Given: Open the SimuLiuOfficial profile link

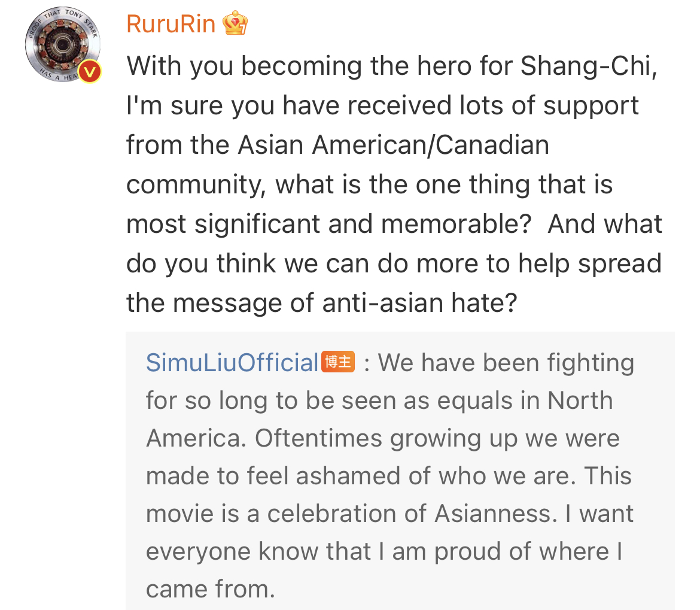Looking at the screenshot, I should tap(232, 362).
